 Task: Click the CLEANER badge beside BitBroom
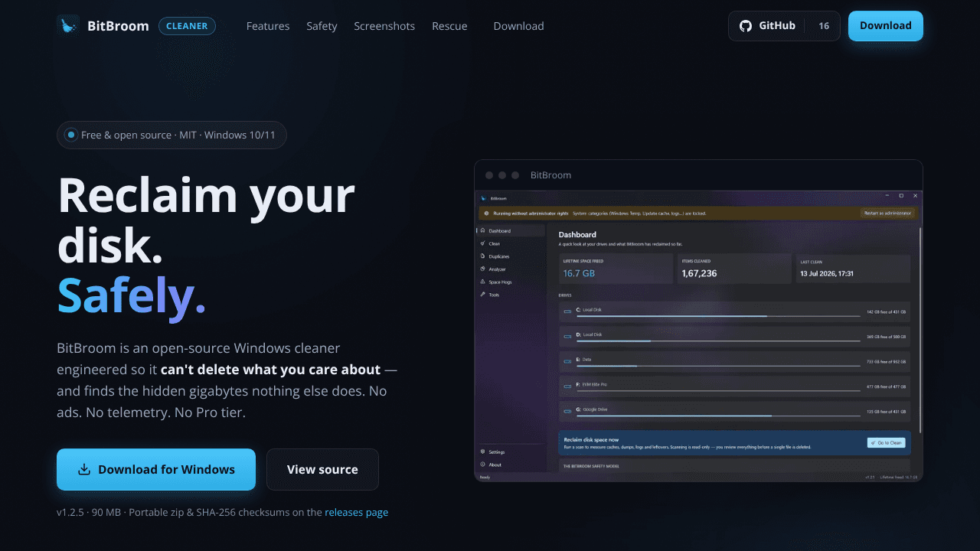pyautogui.click(x=187, y=26)
